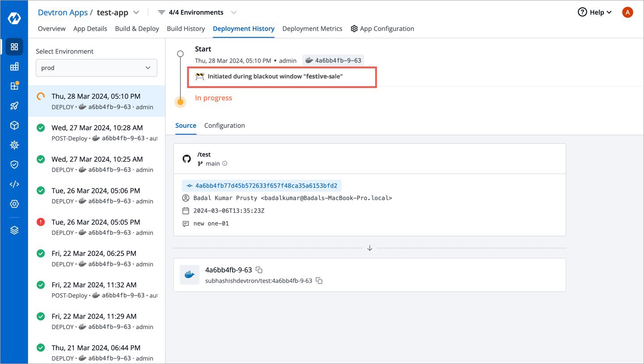Click the rocket deployment icon in sidebar
This screenshot has height=364, width=644.
coord(14,105)
